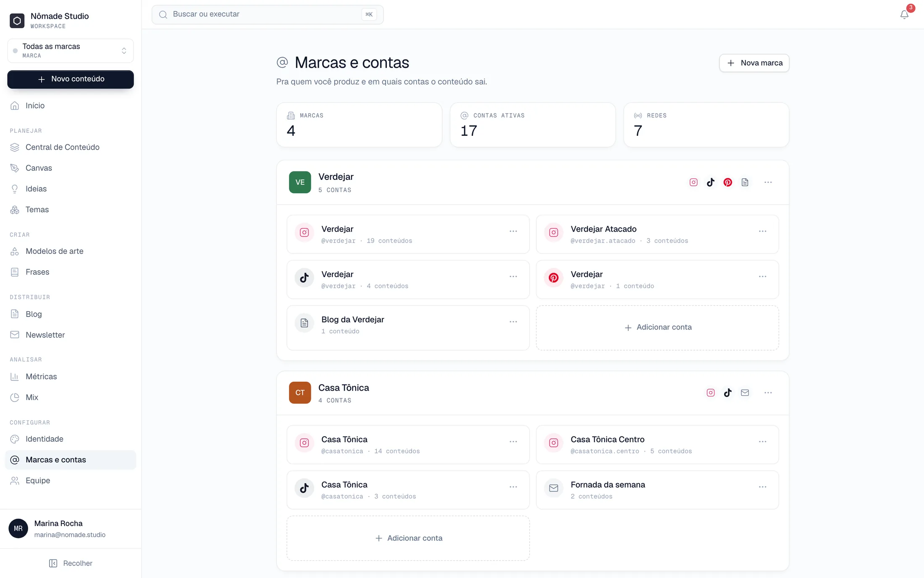924x578 pixels.
Task: Open options for Verdejar Pinterest account
Action: pos(763,277)
